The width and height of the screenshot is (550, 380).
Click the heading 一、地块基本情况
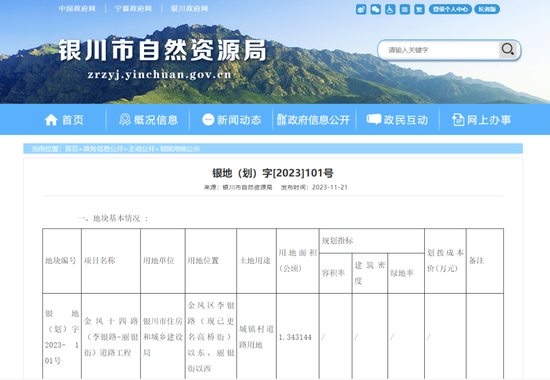113,218
